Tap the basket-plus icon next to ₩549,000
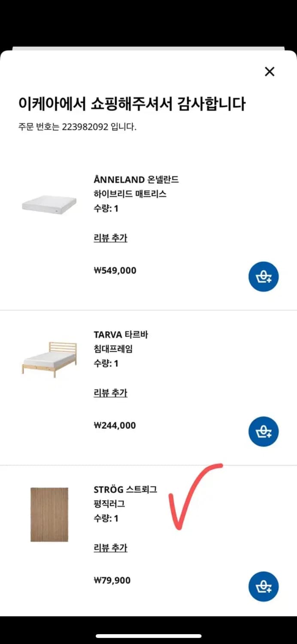The height and width of the screenshot is (644, 297). (263, 276)
